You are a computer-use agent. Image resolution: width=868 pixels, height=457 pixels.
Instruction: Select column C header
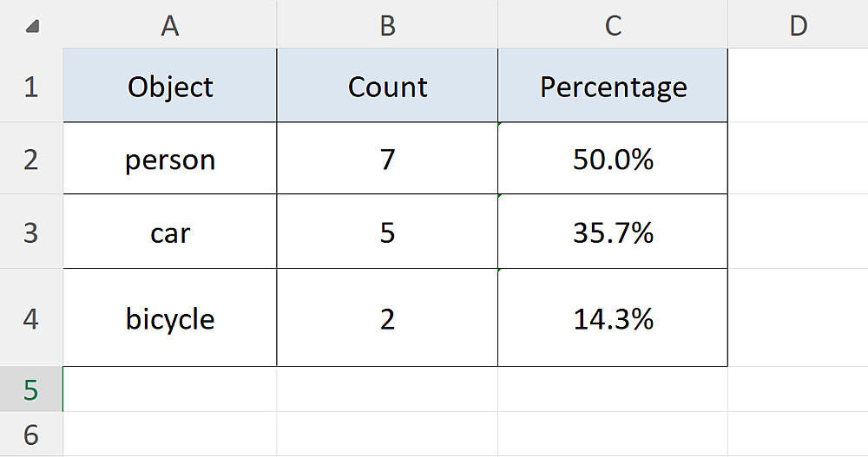pyautogui.click(x=613, y=26)
